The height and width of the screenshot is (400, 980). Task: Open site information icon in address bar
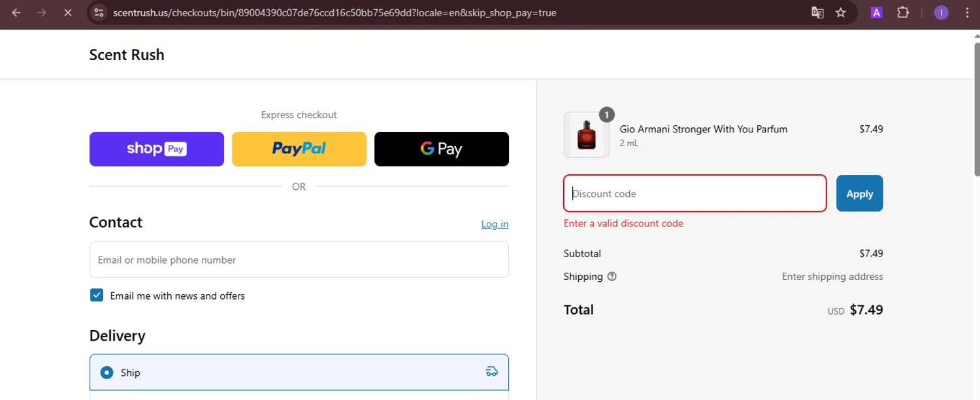pyautogui.click(x=99, y=12)
